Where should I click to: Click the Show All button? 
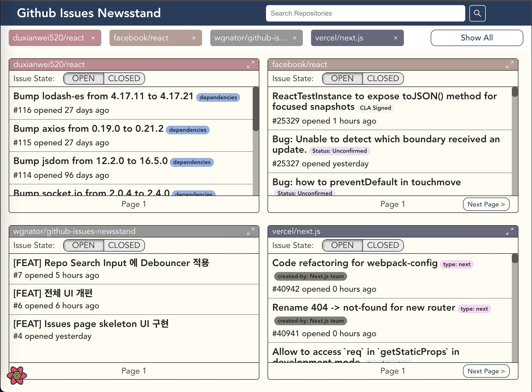(477, 38)
